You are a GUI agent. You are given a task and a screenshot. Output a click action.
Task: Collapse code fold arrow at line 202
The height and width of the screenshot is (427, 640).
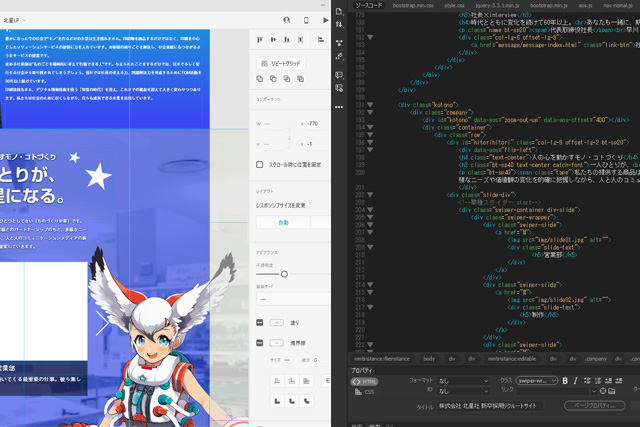point(370,195)
